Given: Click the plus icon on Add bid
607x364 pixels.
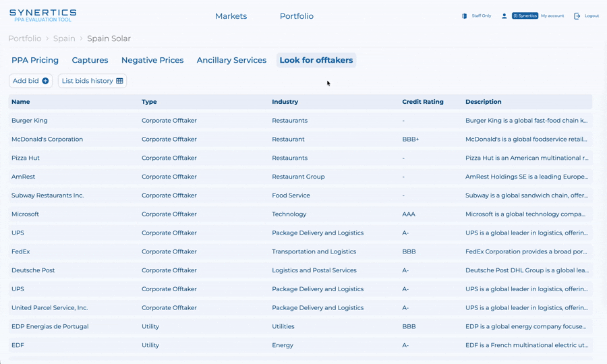Looking at the screenshot, I should (x=45, y=81).
